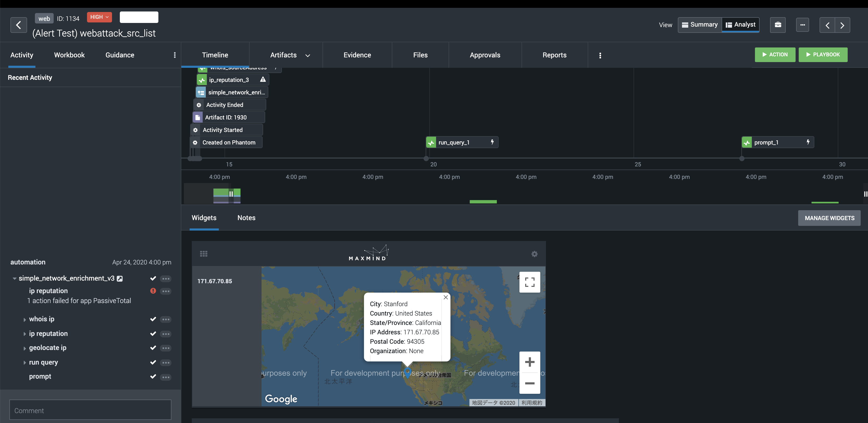Click the prompt_1 action icon
Image resolution: width=868 pixels, height=423 pixels.
(747, 143)
